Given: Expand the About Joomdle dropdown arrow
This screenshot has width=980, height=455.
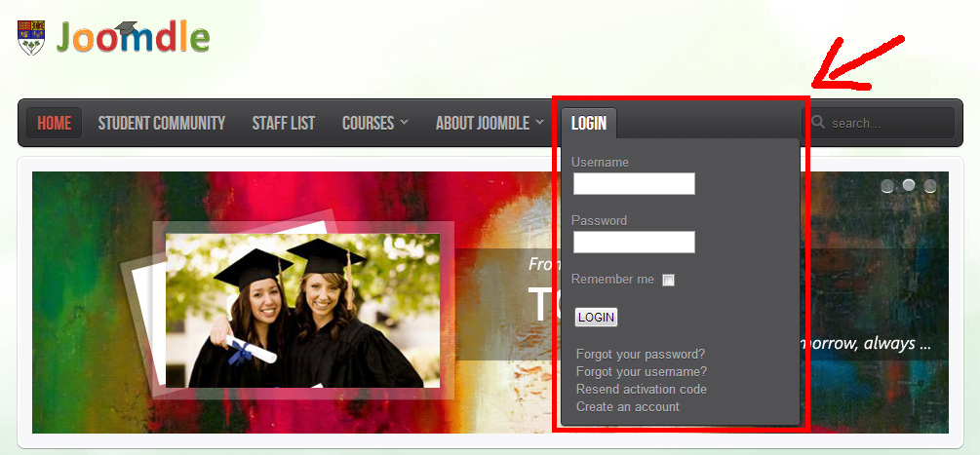Looking at the screenshot, I should (x=538, y=123).
